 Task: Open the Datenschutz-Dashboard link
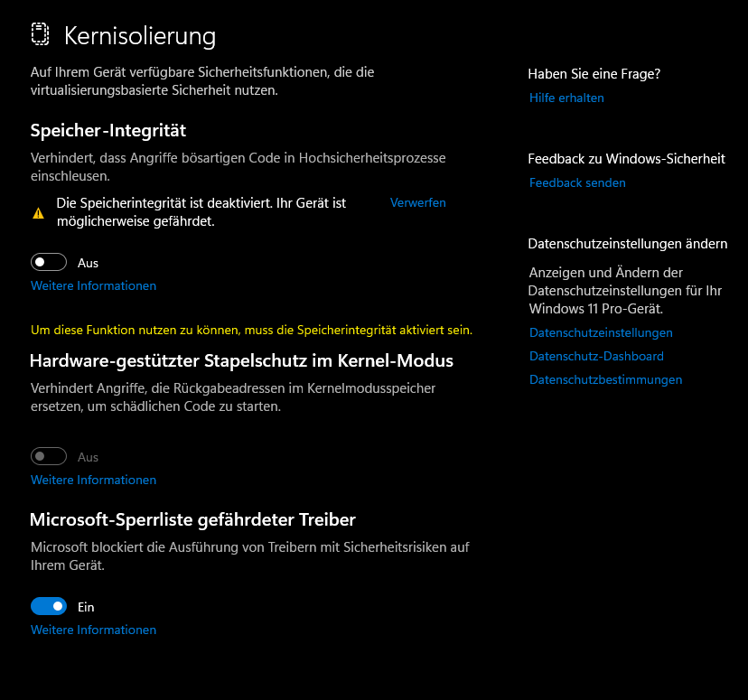[x=596, y=356]
